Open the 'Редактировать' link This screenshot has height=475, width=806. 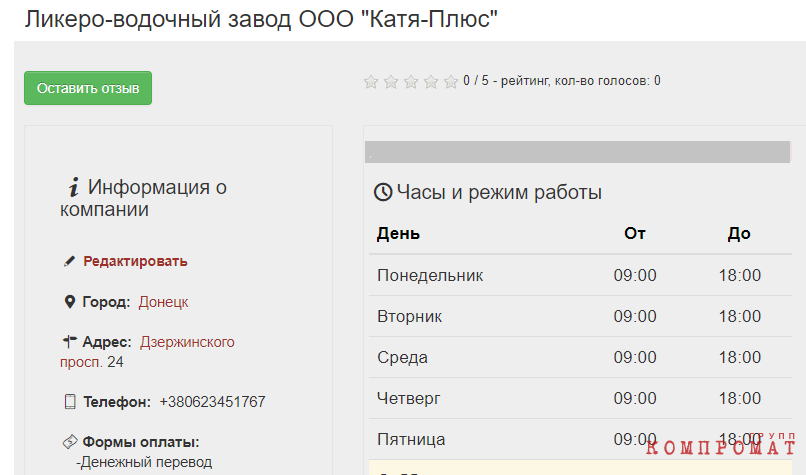(135, 261)
